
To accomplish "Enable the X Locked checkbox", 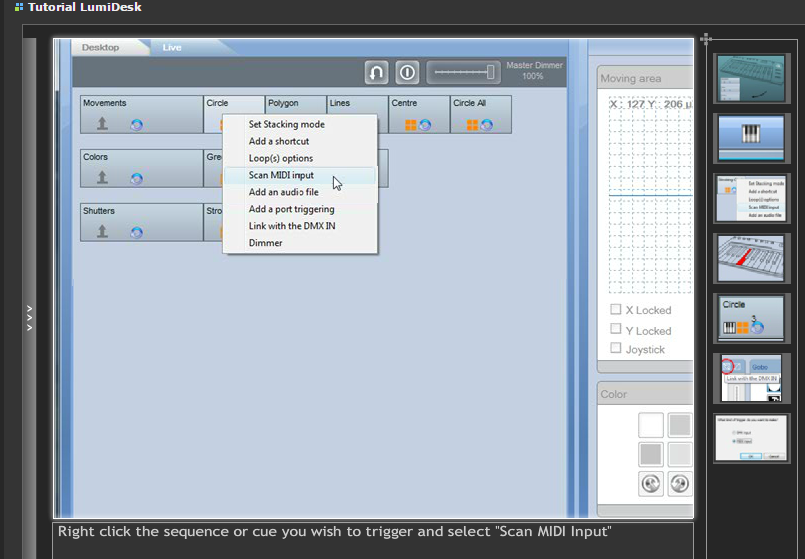I will tap(616, 310).
